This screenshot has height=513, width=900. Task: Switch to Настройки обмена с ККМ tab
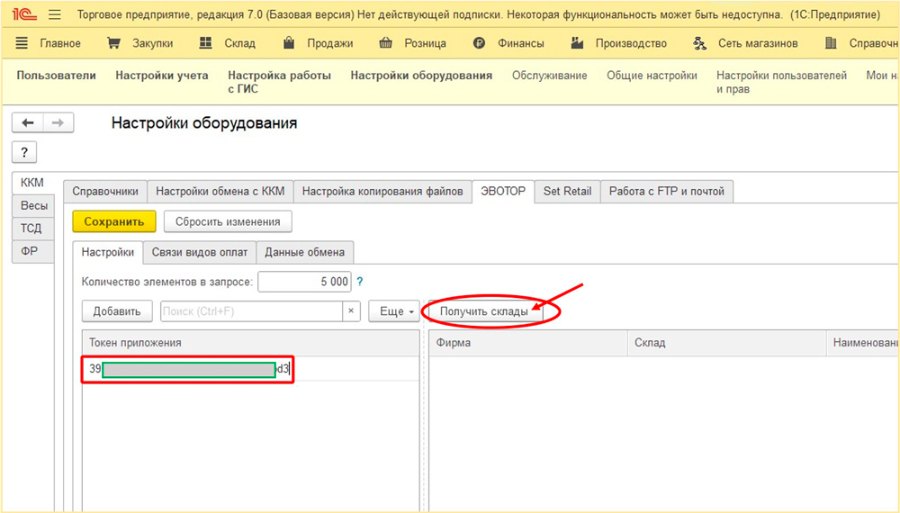[x=220, y=191]
